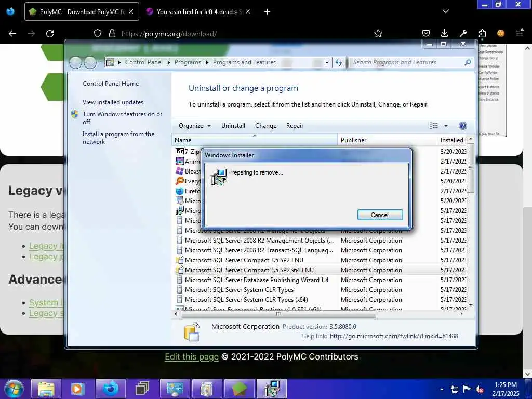Click Uninstall in the Programs toolbar
Image resolution: width=532 pixels, height=399 pixels.
coord(233,126)
